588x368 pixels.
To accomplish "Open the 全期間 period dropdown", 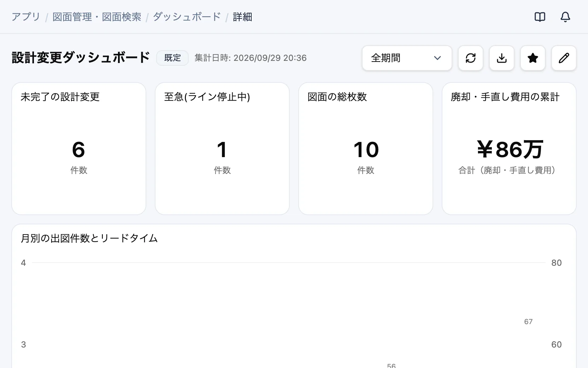I will pos(407,58).
